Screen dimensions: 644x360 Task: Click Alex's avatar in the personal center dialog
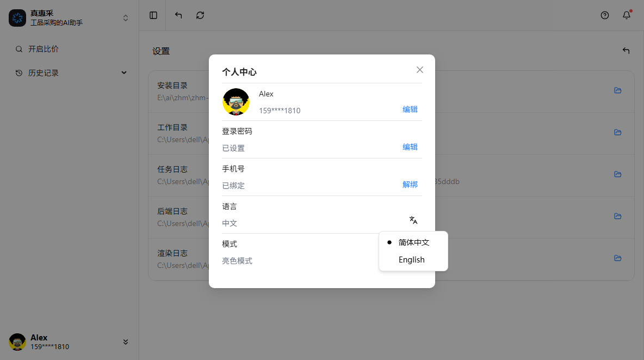pos(236,102)
